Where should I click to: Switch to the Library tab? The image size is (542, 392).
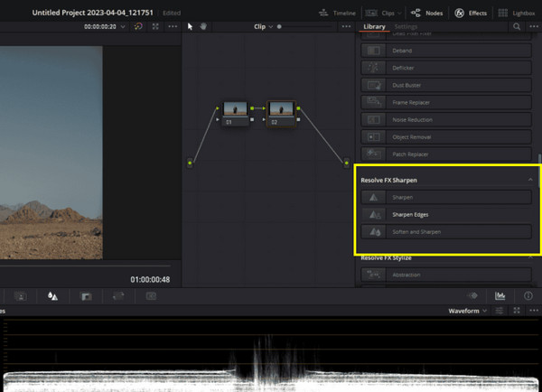pos(374,26)
